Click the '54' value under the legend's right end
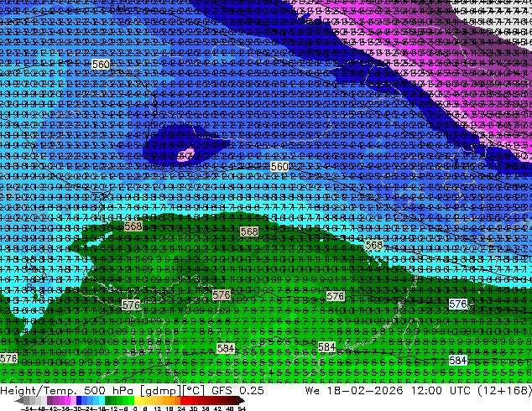 [x=242, y=408]
